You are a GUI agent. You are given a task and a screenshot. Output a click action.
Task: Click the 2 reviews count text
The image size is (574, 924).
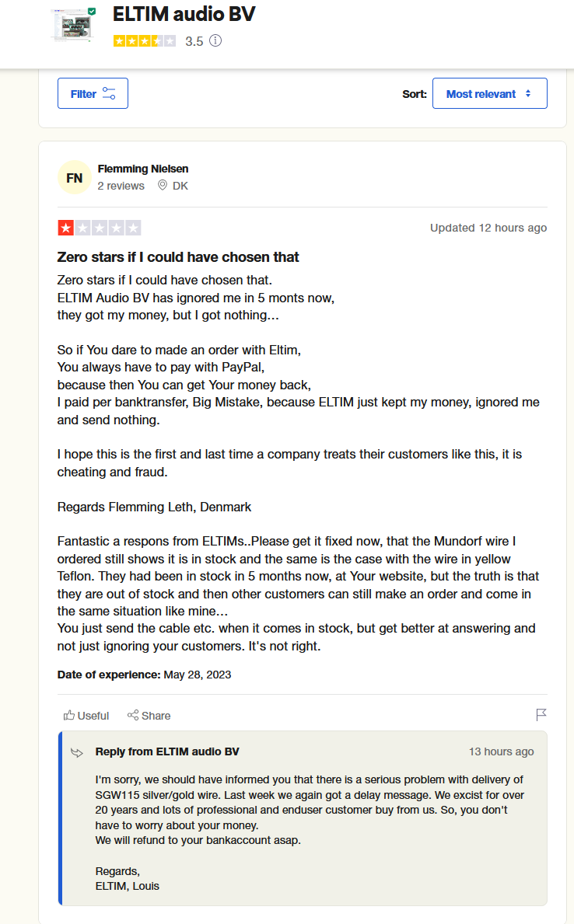(x=121, y=186)
